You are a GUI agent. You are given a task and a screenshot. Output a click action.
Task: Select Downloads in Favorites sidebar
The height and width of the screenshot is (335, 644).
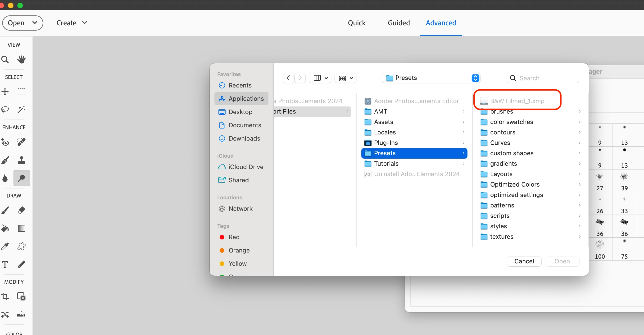click(x=244, y=138)
